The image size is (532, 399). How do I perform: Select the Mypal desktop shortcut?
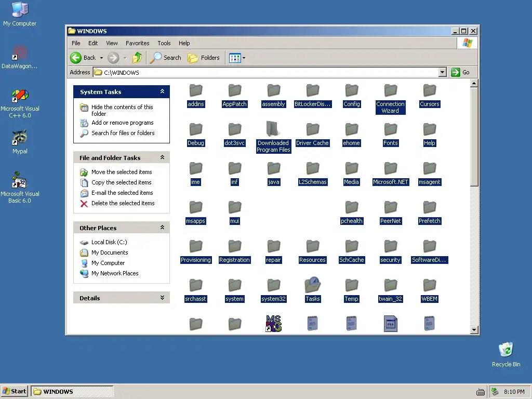[20, 142]
